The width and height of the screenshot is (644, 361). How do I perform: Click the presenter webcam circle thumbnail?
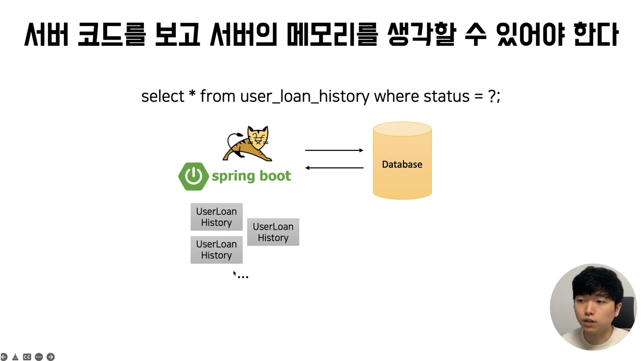tap(593, 307)
